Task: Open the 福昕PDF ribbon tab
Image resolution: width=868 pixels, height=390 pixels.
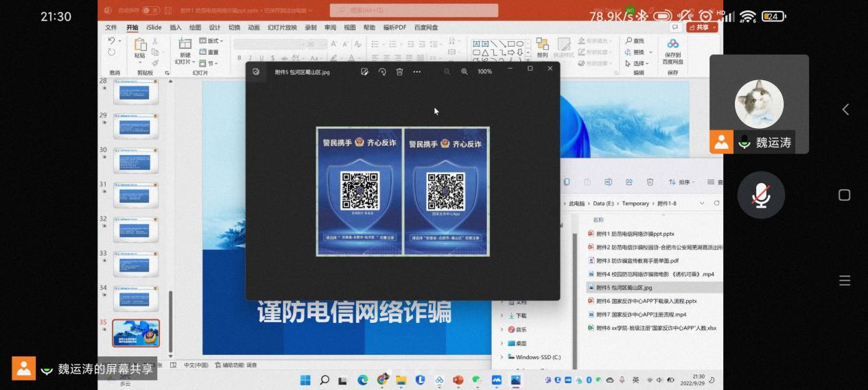Action: tap(395, 27)
